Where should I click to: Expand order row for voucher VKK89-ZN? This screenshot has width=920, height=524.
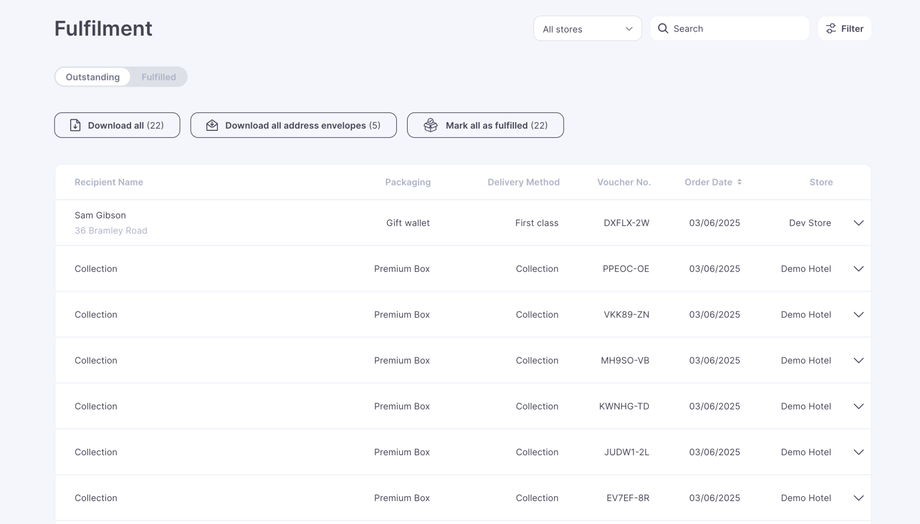pyautogui.click(x=858, y=315)
